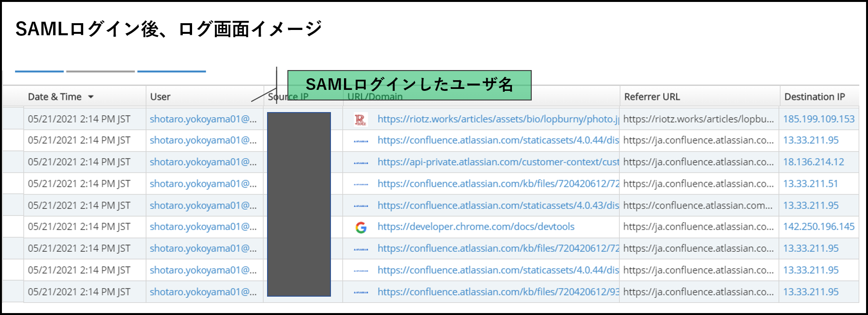Click shotaro.yokoyama01 user in staticassets/4.0.43 row
This screenshot has height=315, width=868.
click(203, 205)
